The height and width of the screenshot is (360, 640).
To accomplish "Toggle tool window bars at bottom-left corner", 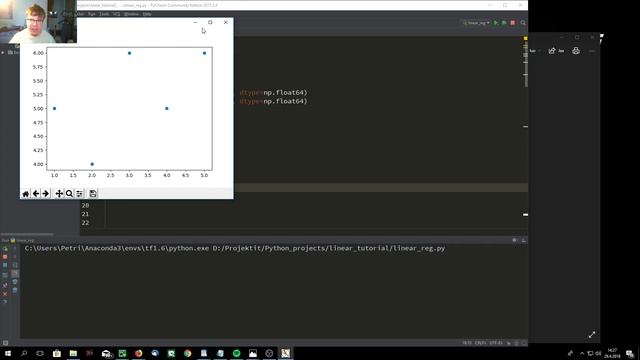I will [5, 343].
